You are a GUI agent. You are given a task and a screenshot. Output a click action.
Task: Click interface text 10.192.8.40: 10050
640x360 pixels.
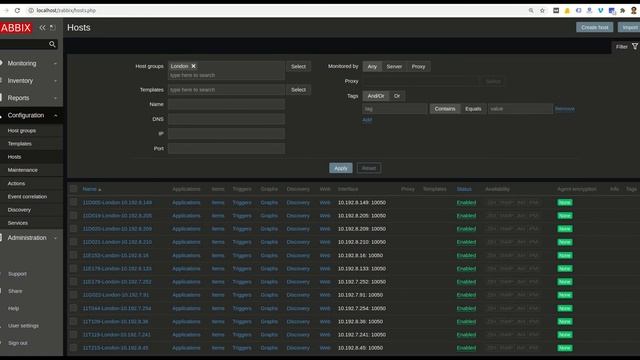coord(360,348)
